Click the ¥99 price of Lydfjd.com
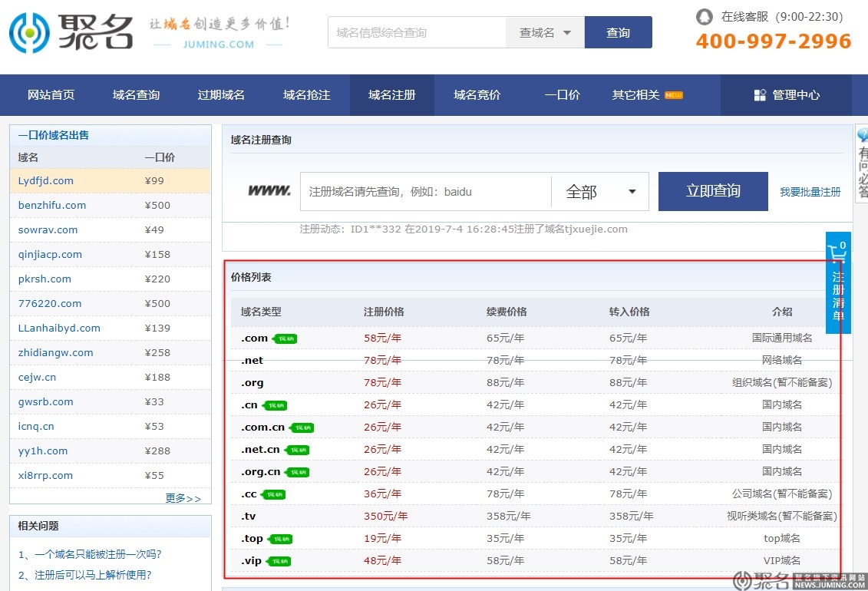This screenshot has height=591, width=868. [154, 181]
